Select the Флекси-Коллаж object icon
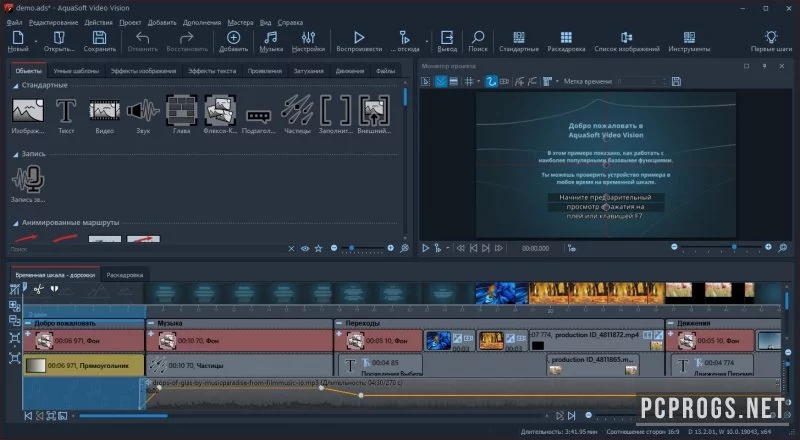Viewport: 800px width, 440px height. [219, 114]
